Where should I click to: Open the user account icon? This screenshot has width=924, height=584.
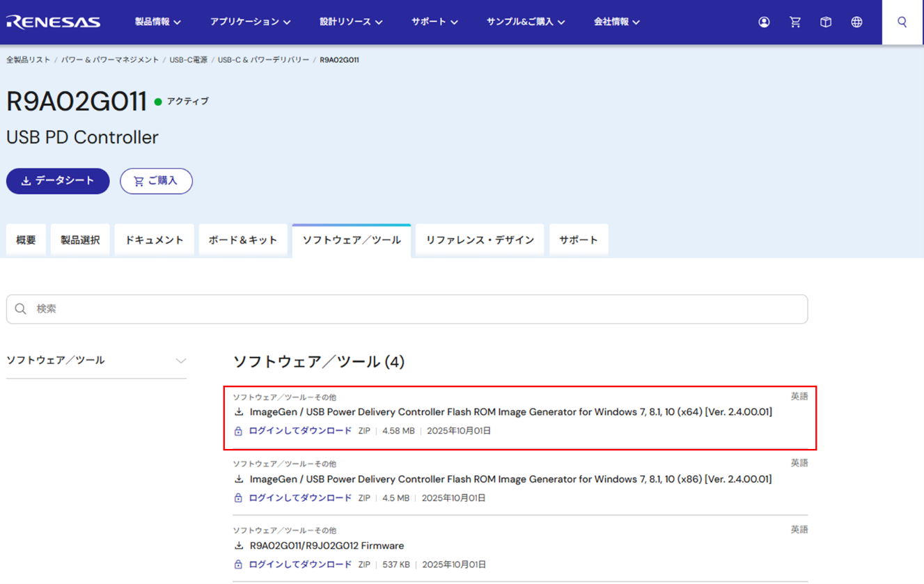point(764,22)
